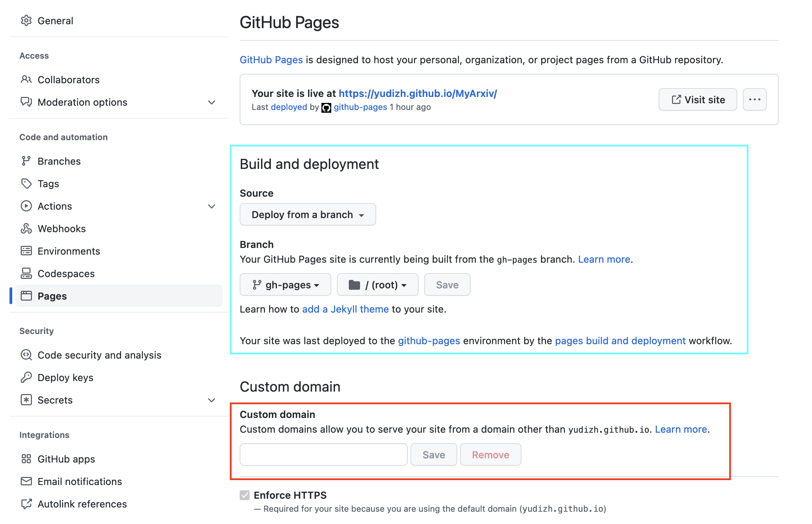The height and width of the screenshot is (524, 812).
Task: Open the Deploy from a branch dropdown
Action: (308, 215)
